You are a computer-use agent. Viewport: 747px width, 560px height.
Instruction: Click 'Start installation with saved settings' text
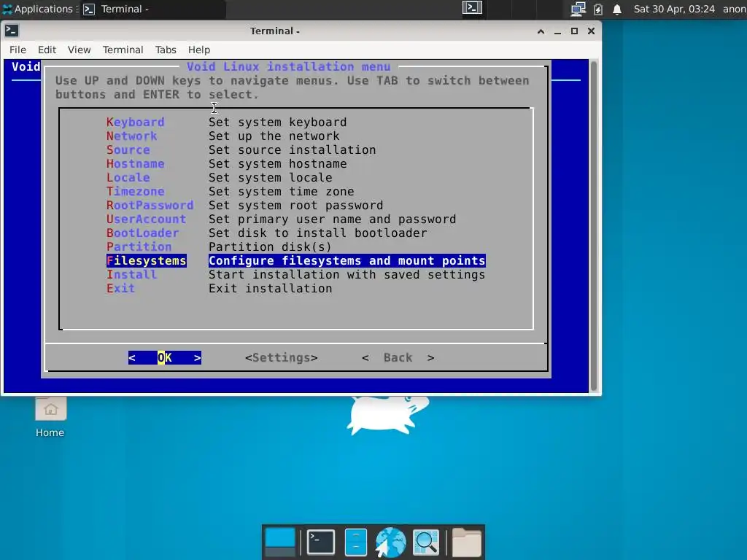(x=347, y=274)
